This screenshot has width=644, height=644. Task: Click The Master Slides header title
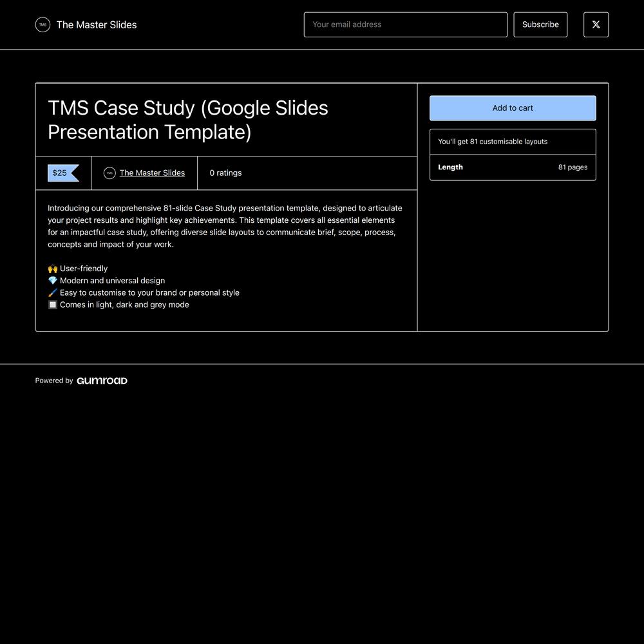click(97, 24)
